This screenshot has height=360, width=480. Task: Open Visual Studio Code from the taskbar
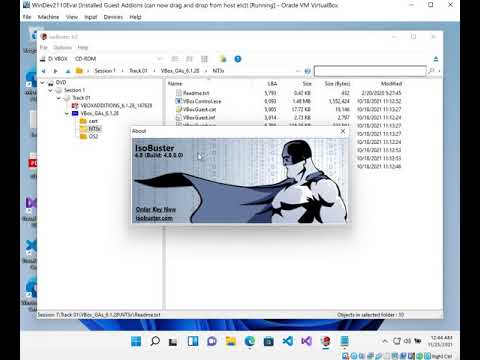(x=288, y=341)
